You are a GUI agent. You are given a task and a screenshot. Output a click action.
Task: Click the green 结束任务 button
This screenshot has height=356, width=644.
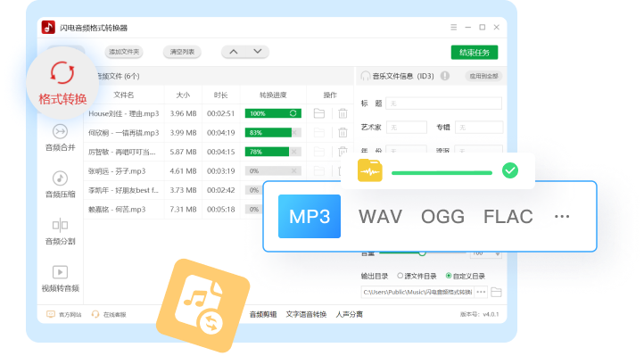tap(475, 52)
